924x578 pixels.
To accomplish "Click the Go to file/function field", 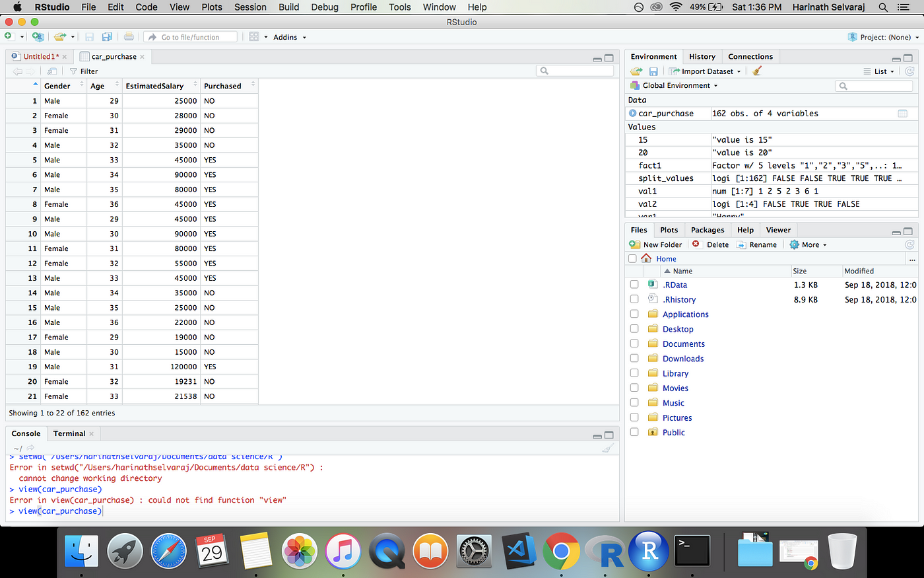I will coord(190,37).
